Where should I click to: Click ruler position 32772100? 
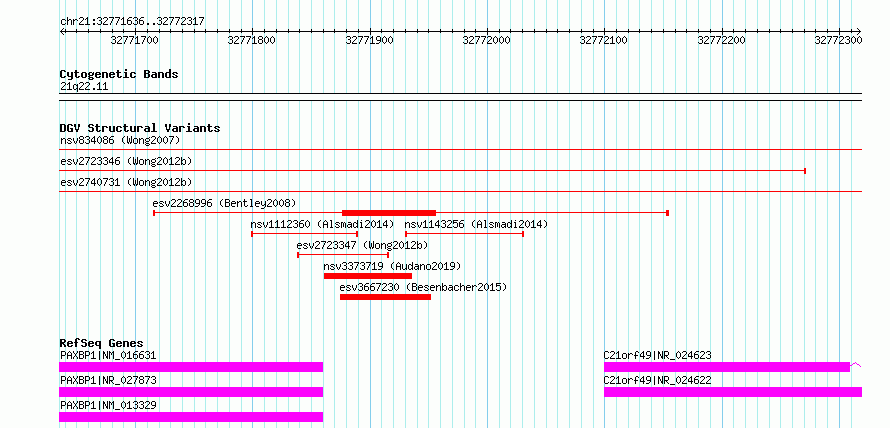click(x=603, y=40)
